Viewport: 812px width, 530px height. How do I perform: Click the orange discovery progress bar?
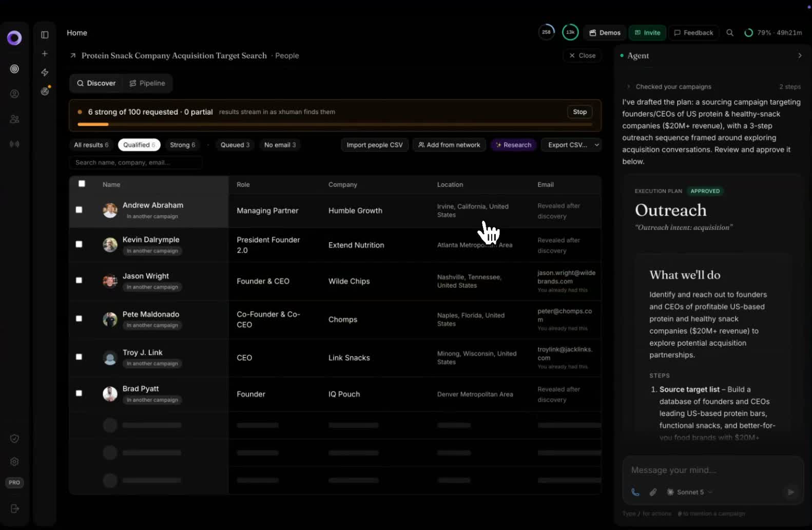click(335, 124)
